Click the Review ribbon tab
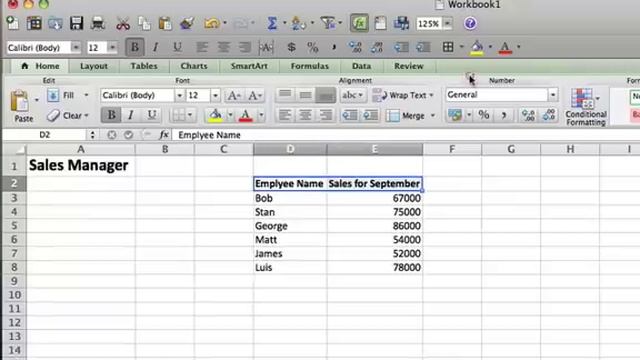Viewport: 640px width, 360px height. pyautogui.click(x=409, y=66)
